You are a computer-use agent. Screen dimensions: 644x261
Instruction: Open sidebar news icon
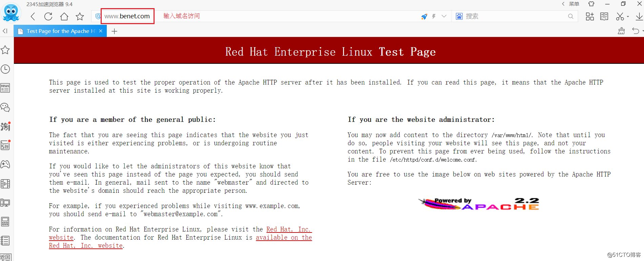click(x=5, y=88)
